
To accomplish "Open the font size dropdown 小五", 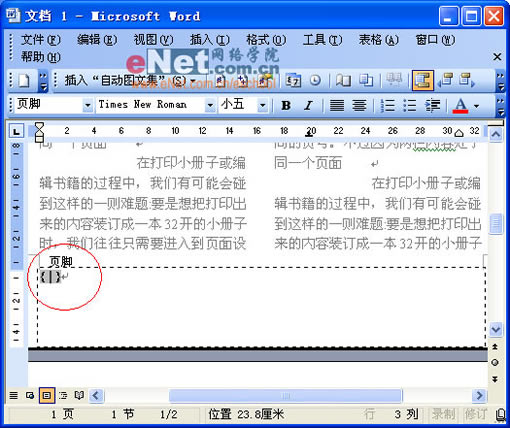I will (x=263, y=105).
